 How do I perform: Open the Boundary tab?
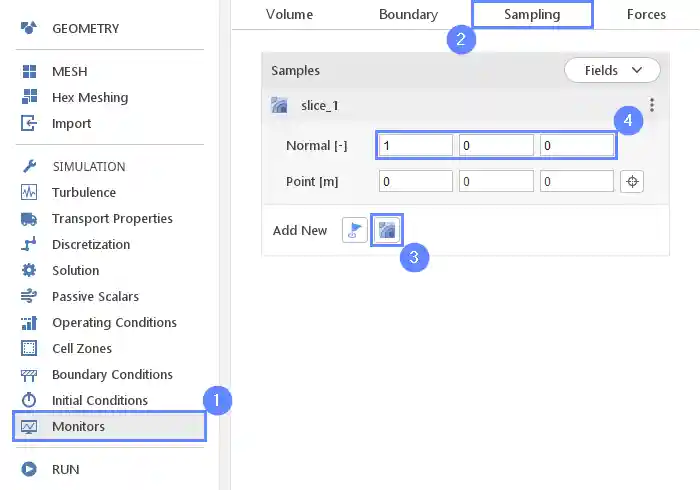point(408,15)
